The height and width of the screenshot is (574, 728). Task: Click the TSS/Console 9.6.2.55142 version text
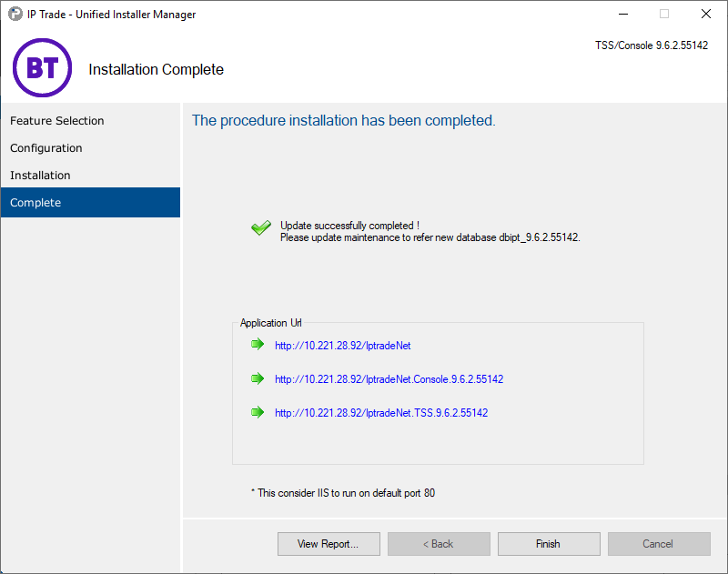coord(652,45)
